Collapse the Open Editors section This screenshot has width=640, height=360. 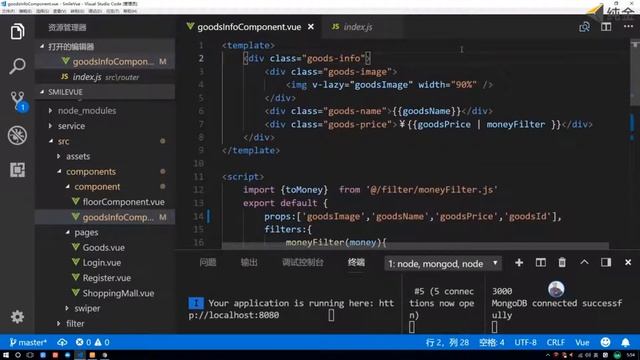pos(42,47)
